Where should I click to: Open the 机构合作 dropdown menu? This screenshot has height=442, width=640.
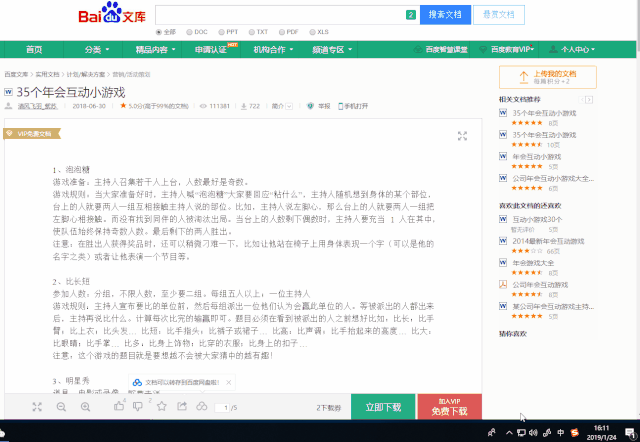point(273,49)
